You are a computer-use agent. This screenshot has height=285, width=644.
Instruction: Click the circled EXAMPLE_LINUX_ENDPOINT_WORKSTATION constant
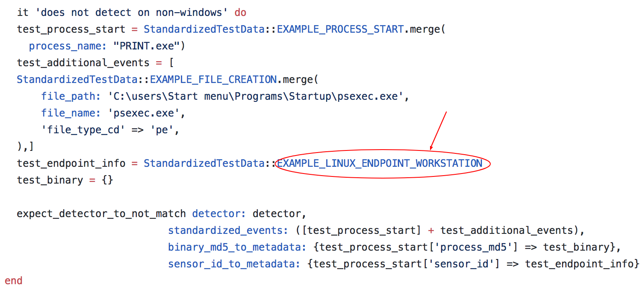[380, 163]
